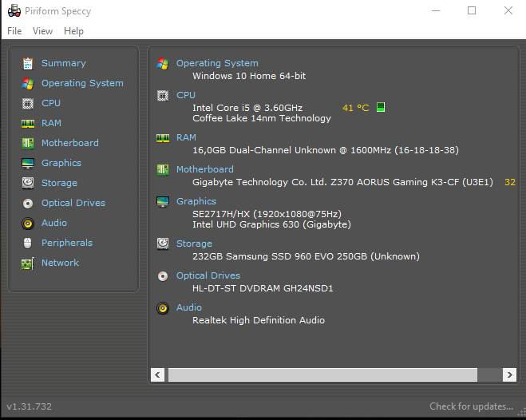Click the Gigabyte Z370 AORUS Gaming motherboard text
The width and height of the screenshot is (526, 420).
tap(343, 182)
